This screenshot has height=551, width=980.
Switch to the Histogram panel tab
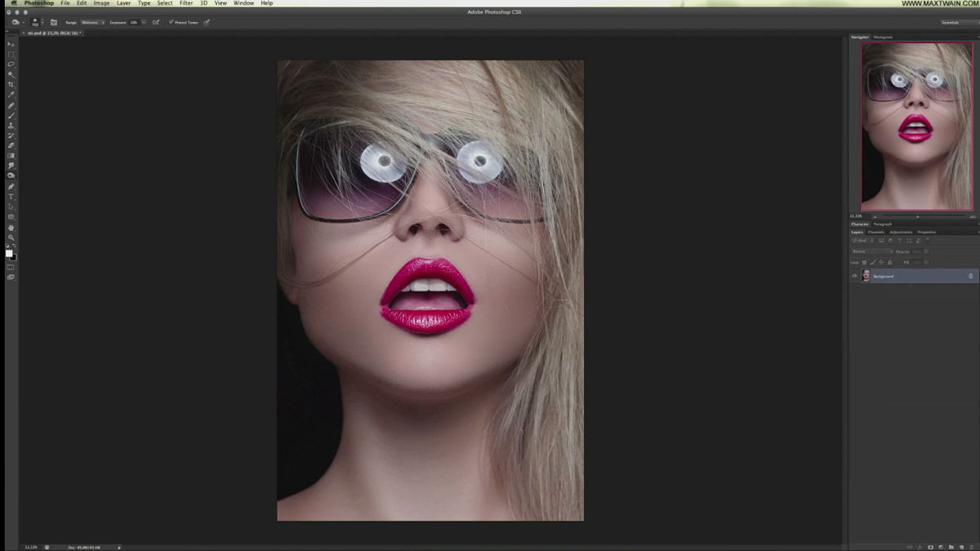(x=883, y=37)
